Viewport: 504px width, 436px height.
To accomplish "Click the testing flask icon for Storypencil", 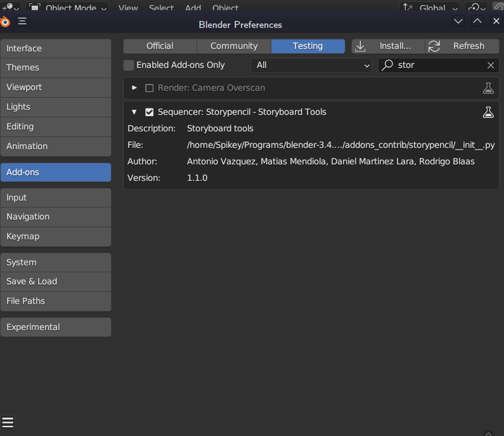I will 488,112.
